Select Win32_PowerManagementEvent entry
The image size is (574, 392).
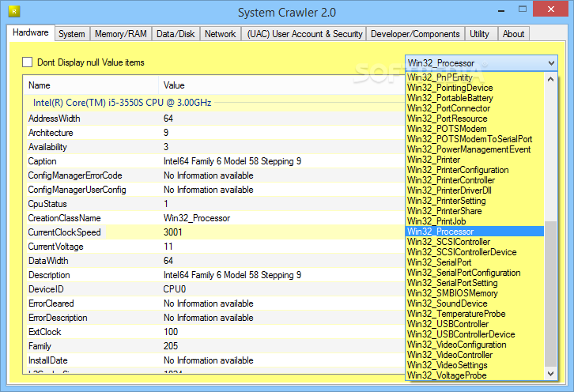[x=475, y=149]
